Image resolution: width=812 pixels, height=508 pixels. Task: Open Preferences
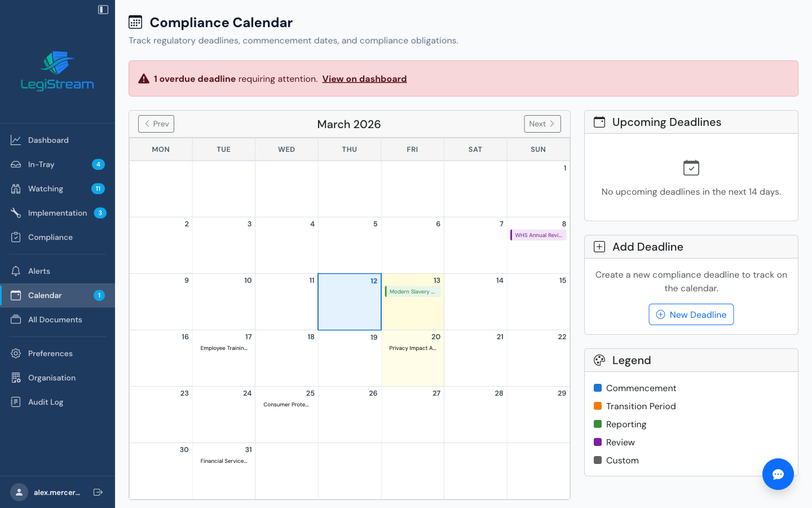51,353
